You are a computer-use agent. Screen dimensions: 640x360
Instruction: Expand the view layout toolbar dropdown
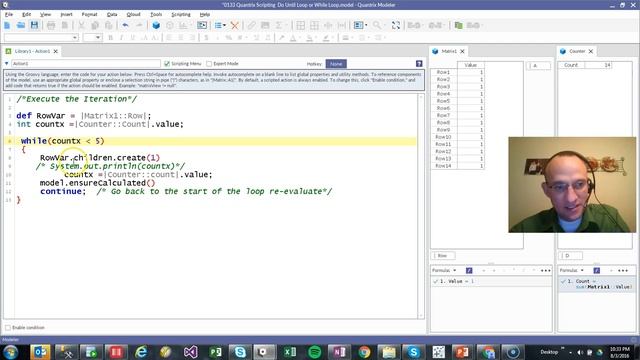coord(366,25)
